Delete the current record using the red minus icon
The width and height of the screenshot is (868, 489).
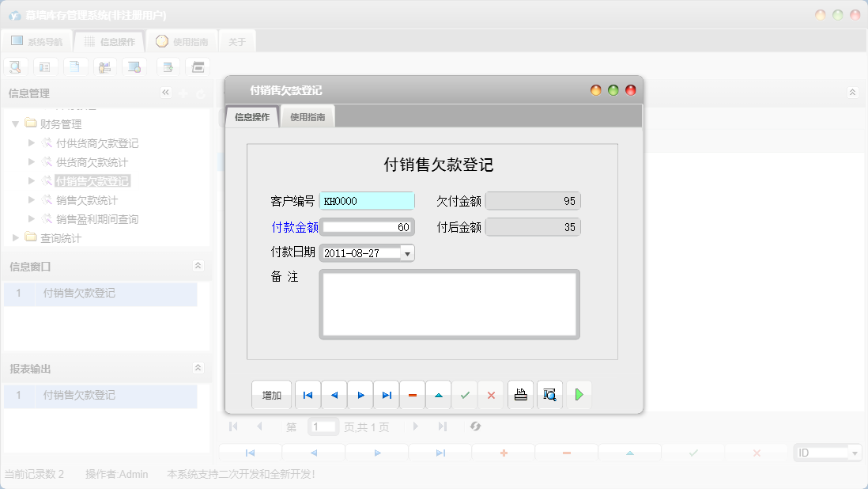(x=412, y=395)
